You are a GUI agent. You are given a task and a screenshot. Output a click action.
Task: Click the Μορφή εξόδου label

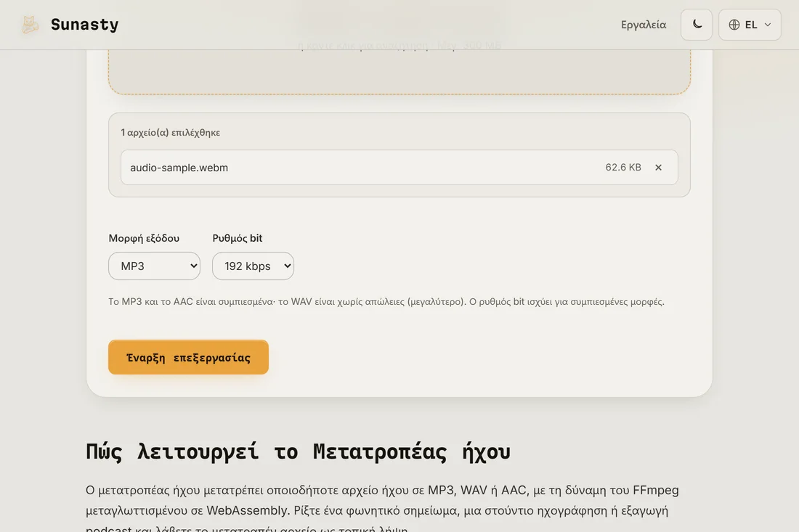click(x=145, y=238)
